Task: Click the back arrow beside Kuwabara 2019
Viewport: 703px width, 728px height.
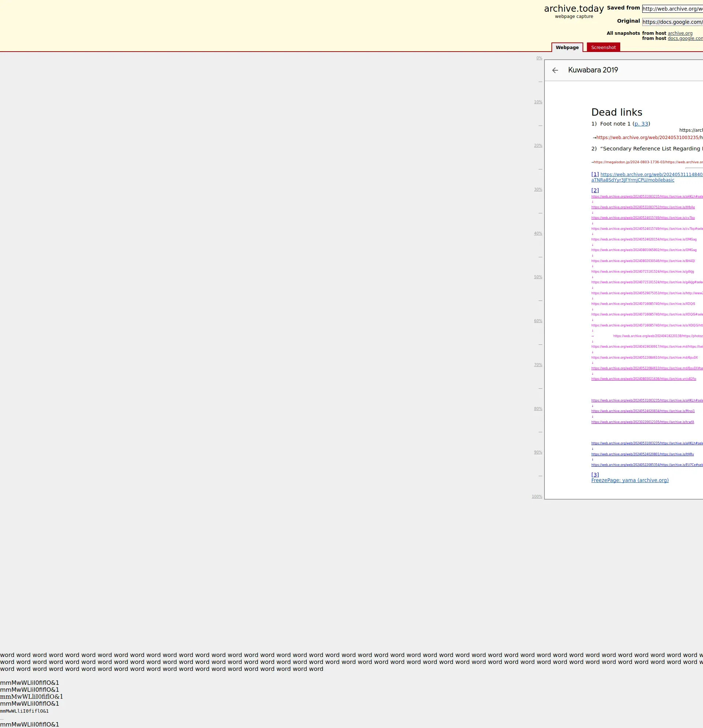Action: tap(555, 70)
